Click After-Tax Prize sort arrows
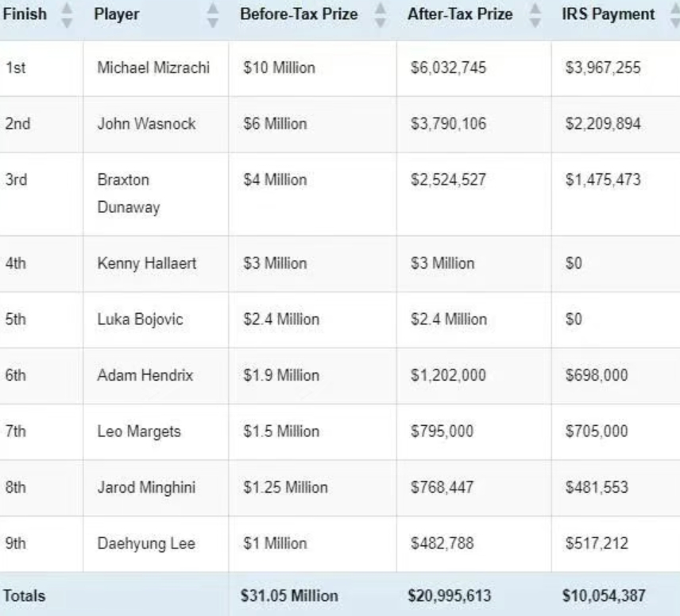The height and width of the screenshot is (616, 680). [x=535, y=15]
